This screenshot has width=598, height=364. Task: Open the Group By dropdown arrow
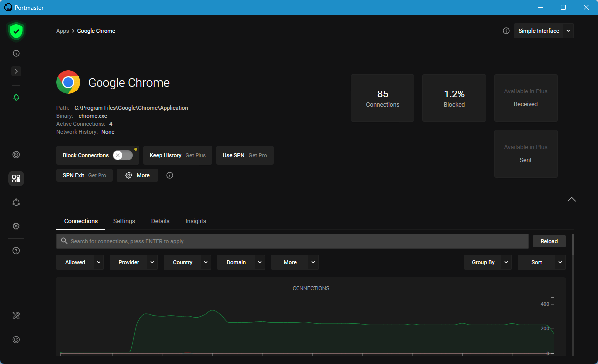pos(506,262)
